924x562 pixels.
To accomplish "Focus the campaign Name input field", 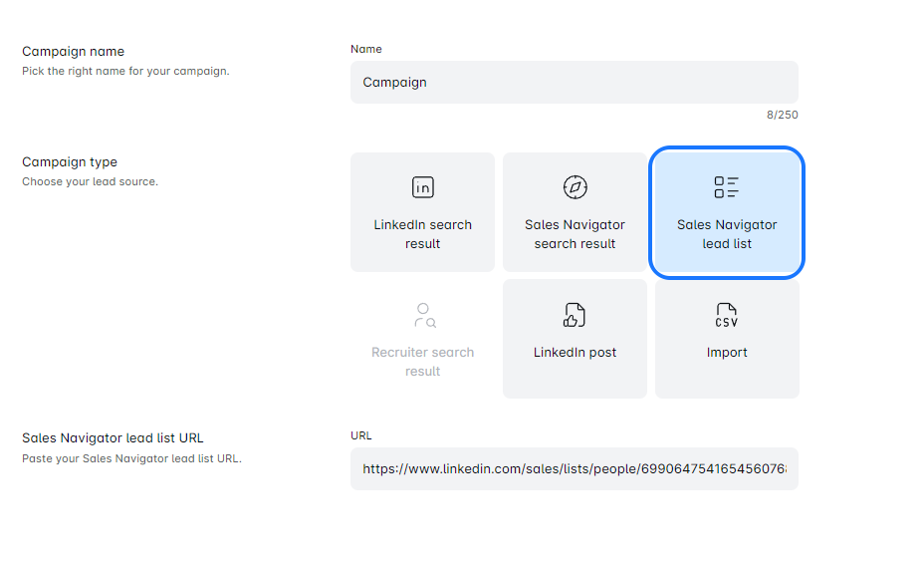I will 574,83.
